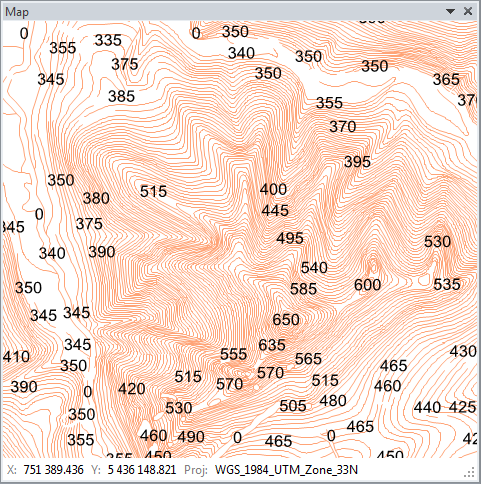The width and height of the screenshot is (481, 484).
Task: Click the contour label 635
Action: (x=272, y=345)
